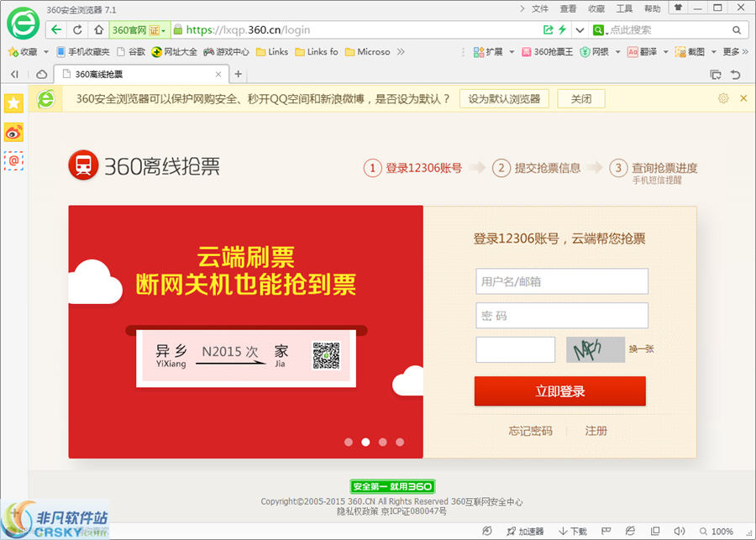Click the 关闭 button in notification bar
The width and height of the screenshot is (756, 540).
(x=581, y=99)
